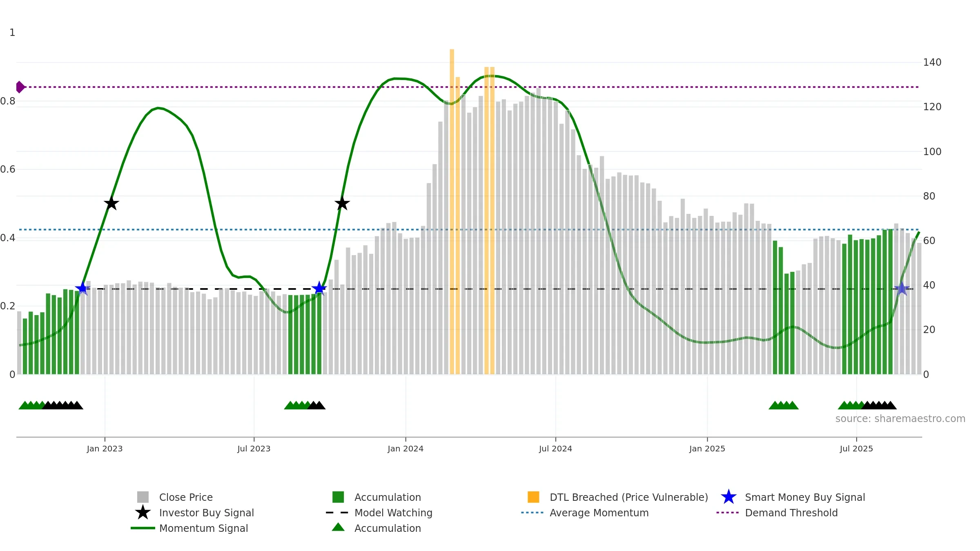Click the DTL Breached (Price Vulnerable) label
980x551 pixels.
coord(629,497)
